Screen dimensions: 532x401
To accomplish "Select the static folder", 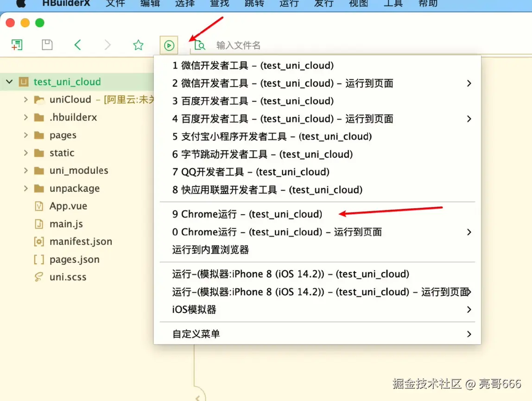I will pyautogui.click(x=62, y=153).
